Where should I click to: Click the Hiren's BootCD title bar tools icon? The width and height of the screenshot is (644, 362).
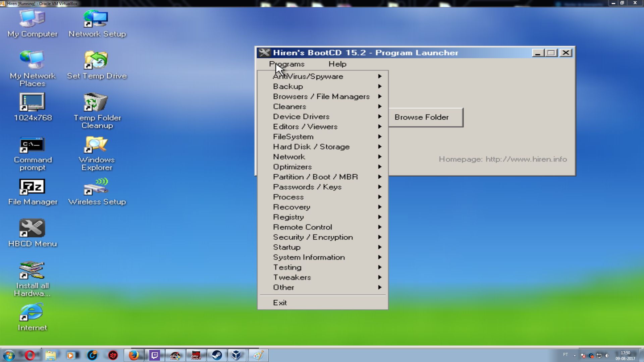264,53
